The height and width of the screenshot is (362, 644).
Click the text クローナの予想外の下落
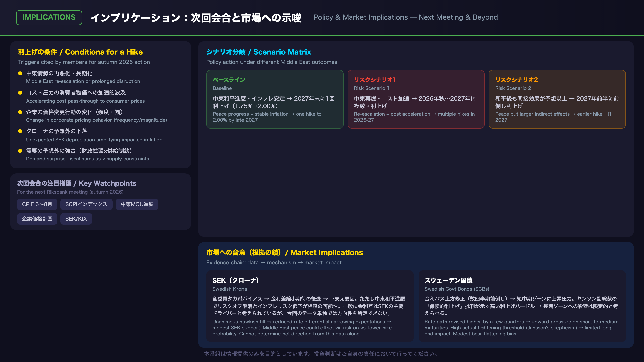57,131
